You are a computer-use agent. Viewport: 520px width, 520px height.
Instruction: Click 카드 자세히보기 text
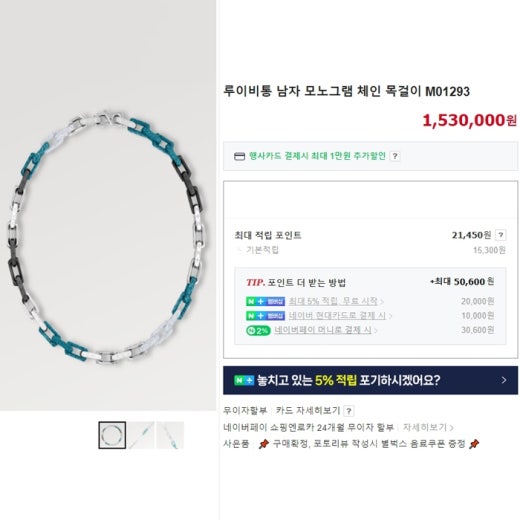point(308,411)
